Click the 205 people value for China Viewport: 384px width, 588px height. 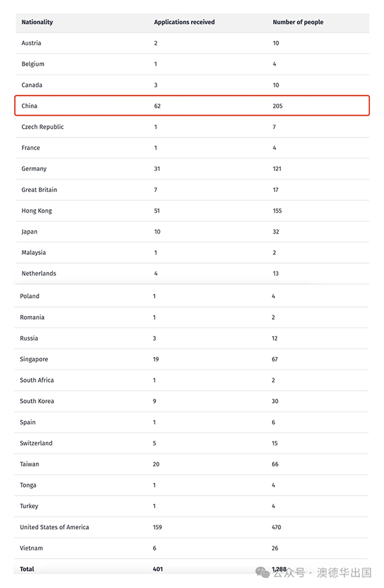coord(277,106)
